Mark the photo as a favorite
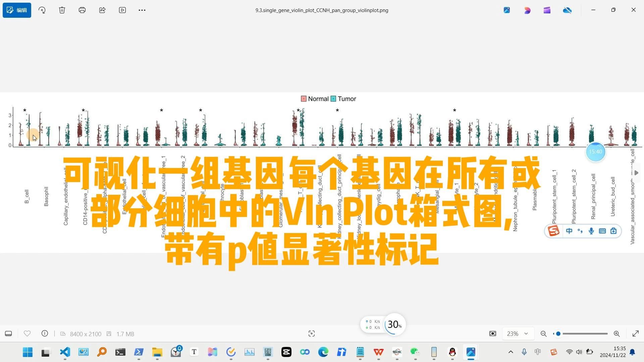Screen dimensions: 644x362 pyautogui.click(x=27, y=334)
